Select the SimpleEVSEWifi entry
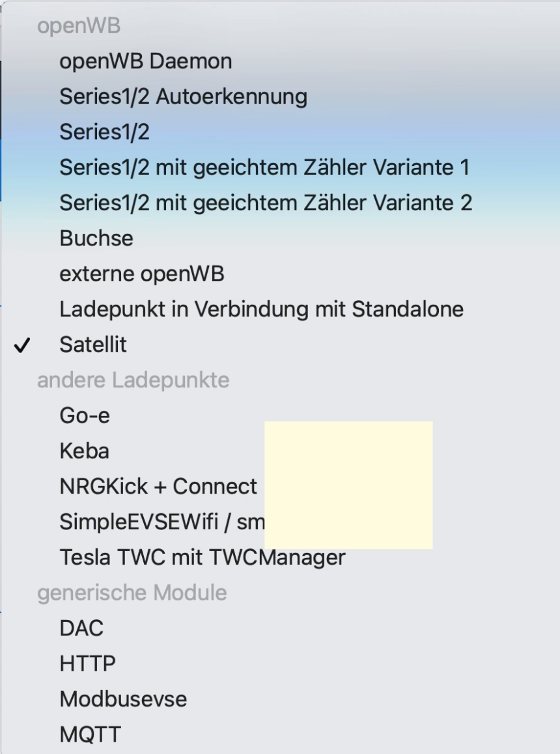Viewport: 560px width, 754px height. coord(161,522)
